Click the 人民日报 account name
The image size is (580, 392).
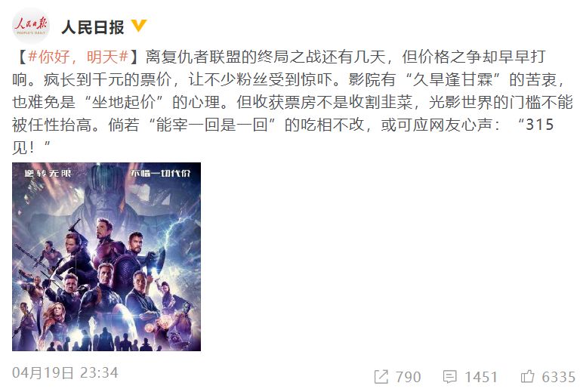click(93, 27)
